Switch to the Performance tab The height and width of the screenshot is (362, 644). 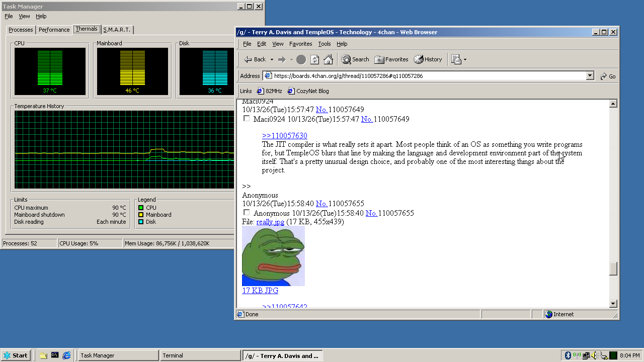click(54, 30)
